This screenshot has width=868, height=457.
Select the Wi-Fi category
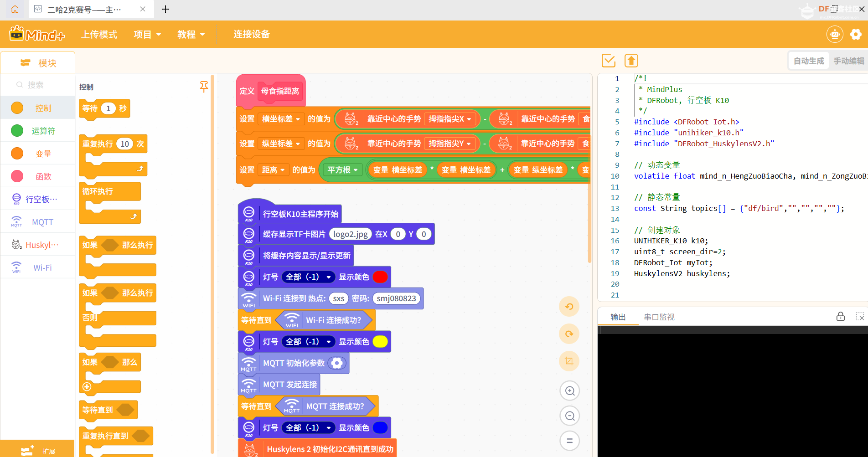point(37,267)
